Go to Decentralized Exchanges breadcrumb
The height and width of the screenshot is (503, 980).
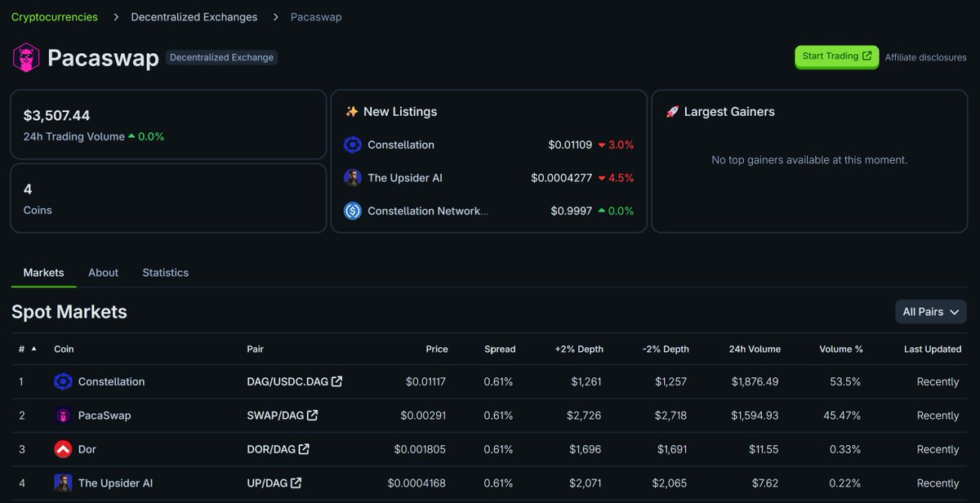tap(194, 17)
